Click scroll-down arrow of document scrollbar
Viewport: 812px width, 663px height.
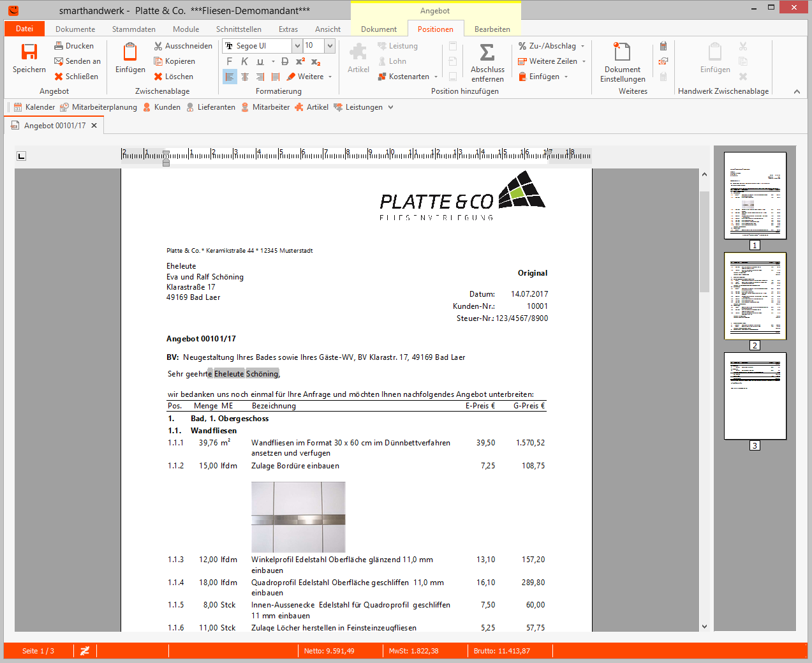click(x=704, y=627)
